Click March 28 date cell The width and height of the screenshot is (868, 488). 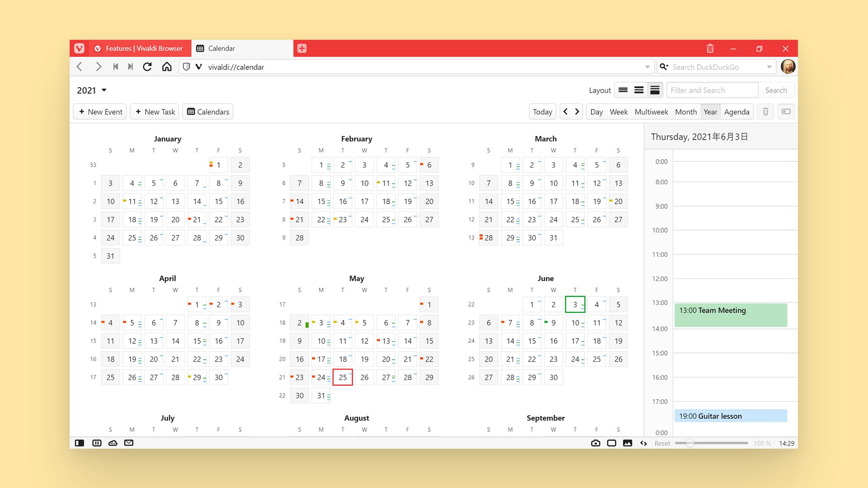point(488,238)
